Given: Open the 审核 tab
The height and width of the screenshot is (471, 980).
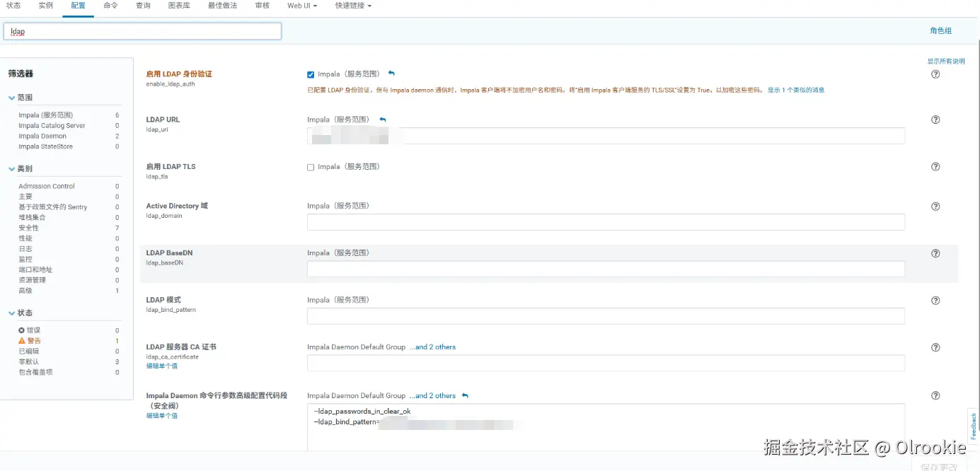Looking at the screenshot, I should (262, 6).
